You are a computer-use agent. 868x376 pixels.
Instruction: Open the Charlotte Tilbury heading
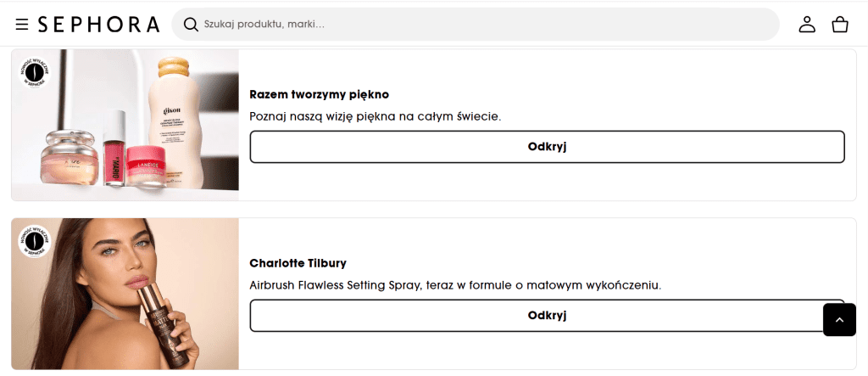[298, 263]
